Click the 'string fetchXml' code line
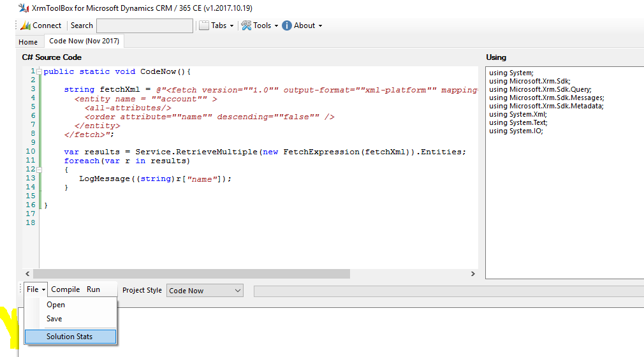The width and height of the screenshot is (644, 357). [x=271, y=89]
